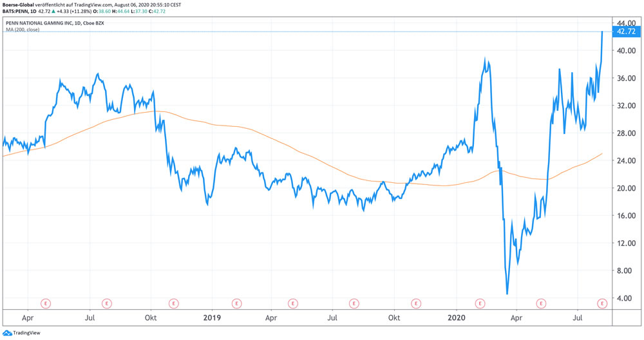Click the earnings marker just after Jul 2019
Image resolution: width=644 pixels, height=340 pixels.
(354, 304)
